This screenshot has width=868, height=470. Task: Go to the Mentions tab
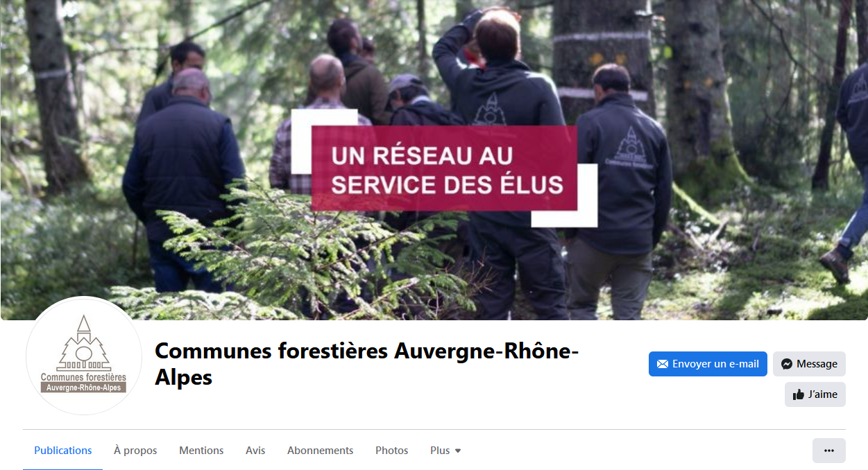(201, 451)
